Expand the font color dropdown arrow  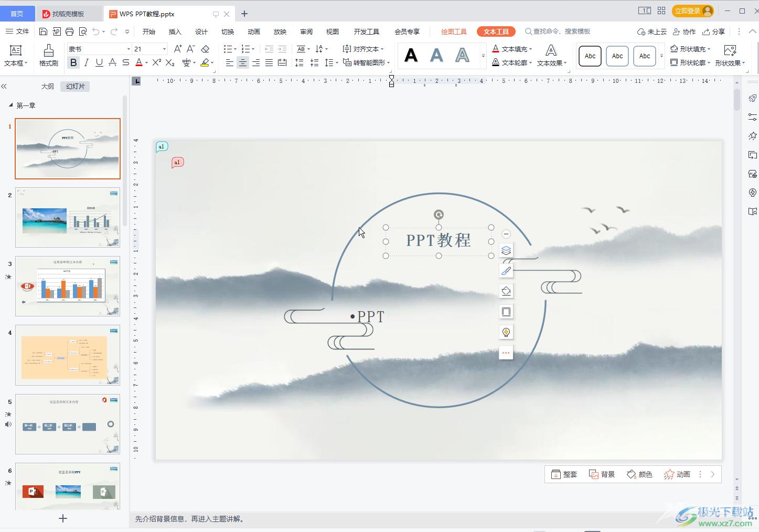147,63
